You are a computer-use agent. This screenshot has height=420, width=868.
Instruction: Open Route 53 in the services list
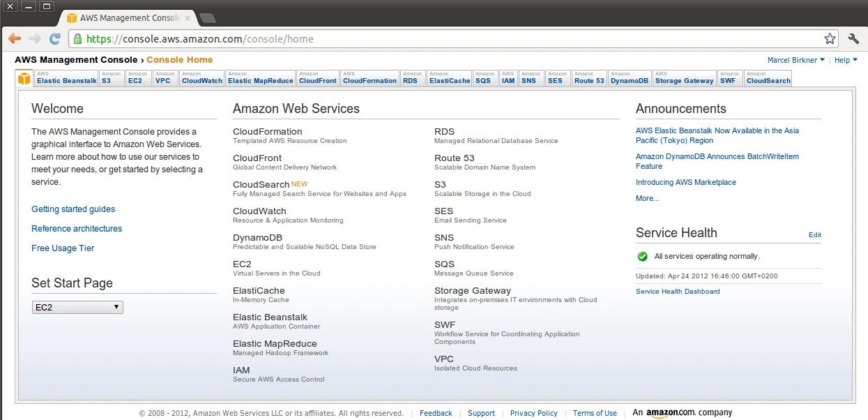455,158
